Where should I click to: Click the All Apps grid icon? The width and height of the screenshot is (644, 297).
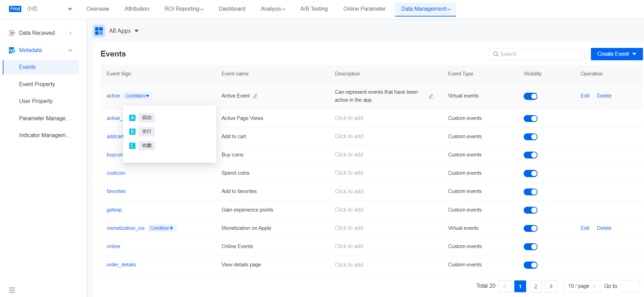99,31
